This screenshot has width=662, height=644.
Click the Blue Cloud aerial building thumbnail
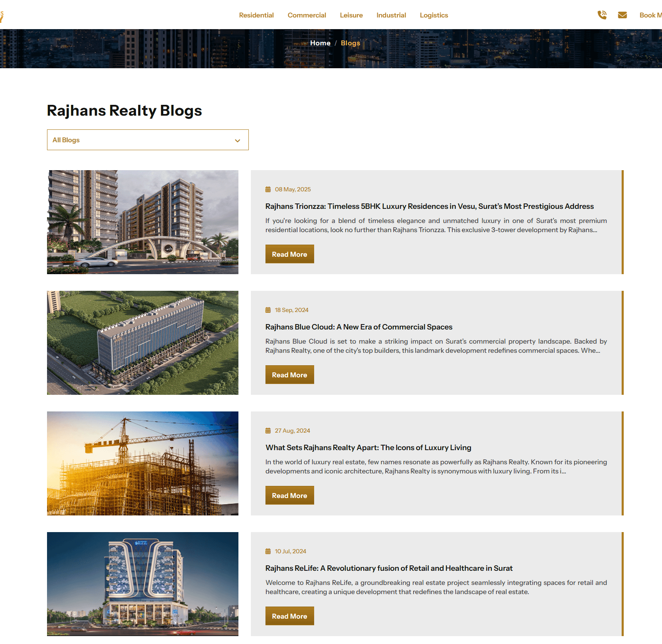point(143,343)
